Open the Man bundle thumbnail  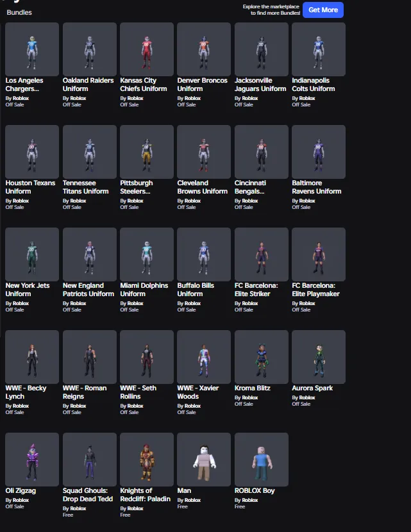pos(204,460)
